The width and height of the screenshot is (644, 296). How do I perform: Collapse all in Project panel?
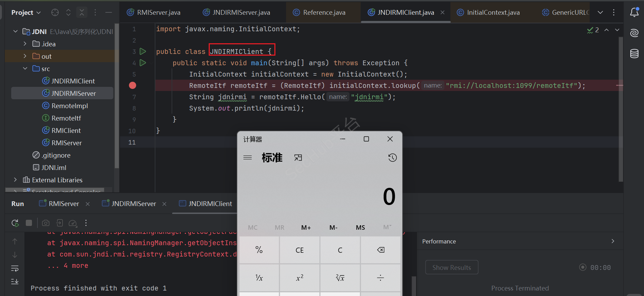click(x=82, y=12)
